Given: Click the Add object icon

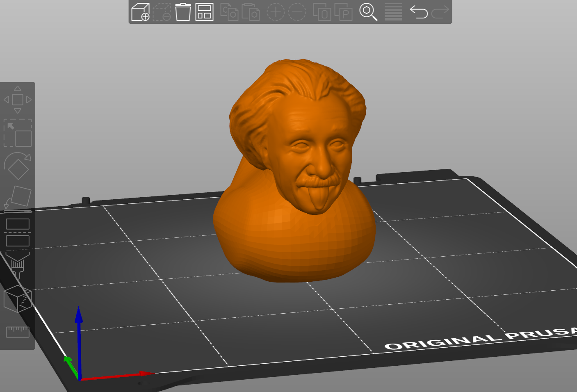Looking at the screenshot, I should pyautogui.click(x=140, y=12).
